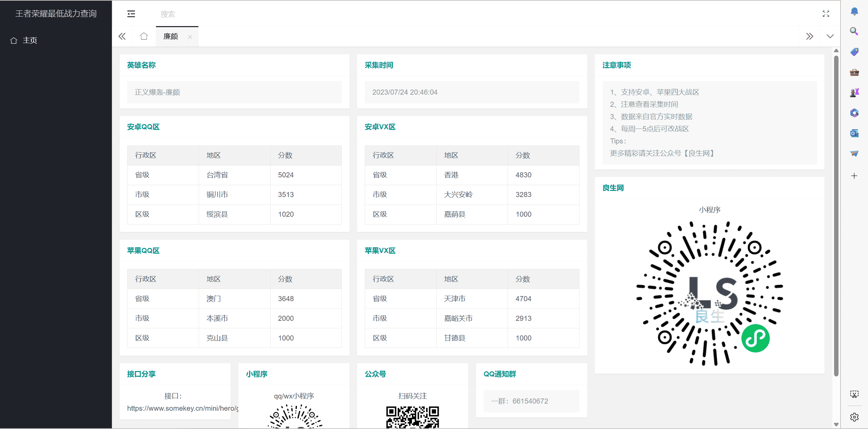Open the search icon in the right sidebar
The image size is (868, 429).
tap(854, 32)
